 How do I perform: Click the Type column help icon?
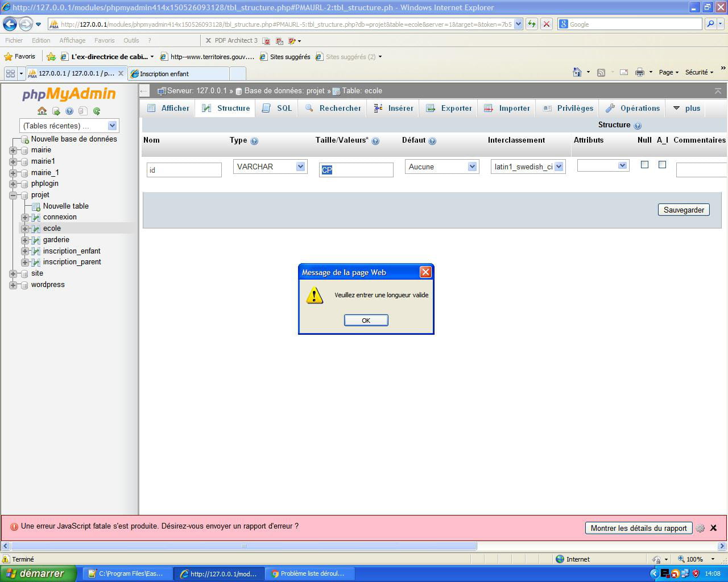tap(254, 141)
